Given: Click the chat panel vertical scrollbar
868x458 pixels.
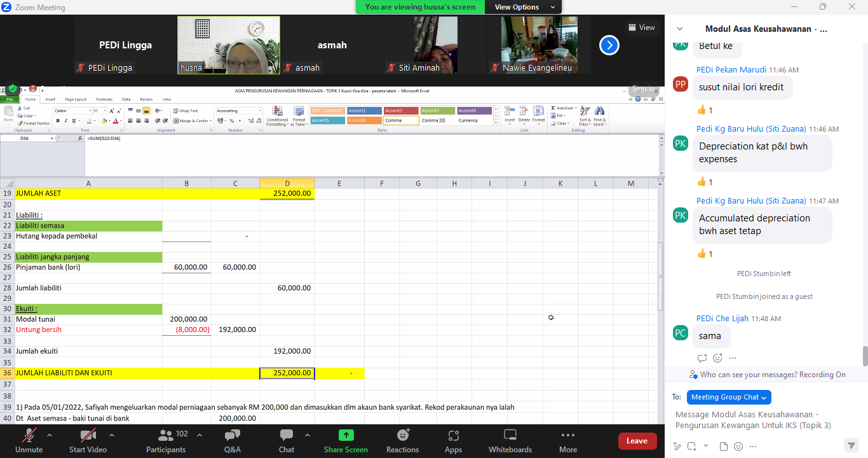Looking at the screenshot, I should [x=864, y=357].
